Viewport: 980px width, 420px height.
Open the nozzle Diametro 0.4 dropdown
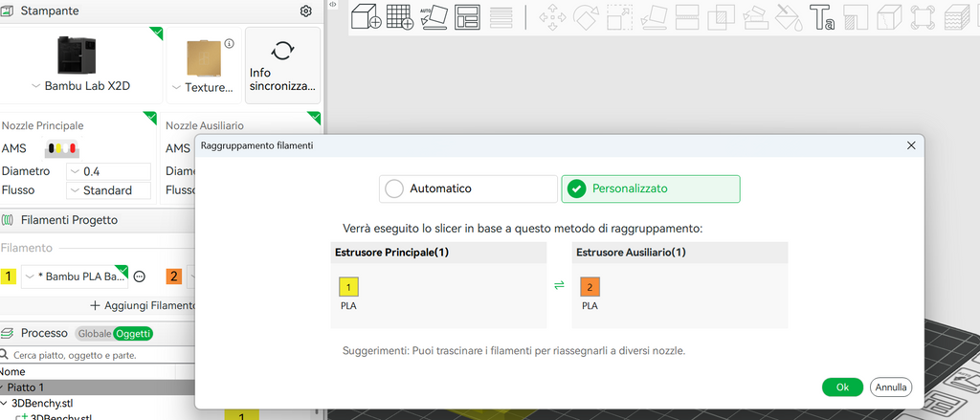(109, 171)
